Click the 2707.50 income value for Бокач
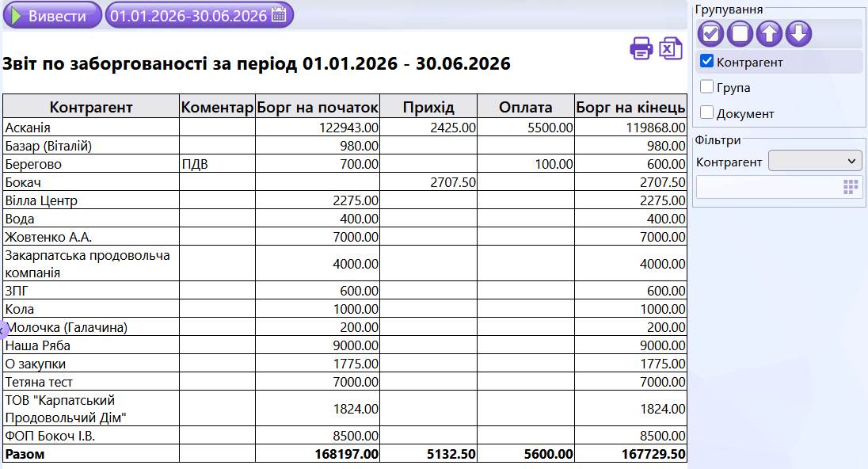The width and height of the screenshot is (868, 469). [x=453, y=182]
